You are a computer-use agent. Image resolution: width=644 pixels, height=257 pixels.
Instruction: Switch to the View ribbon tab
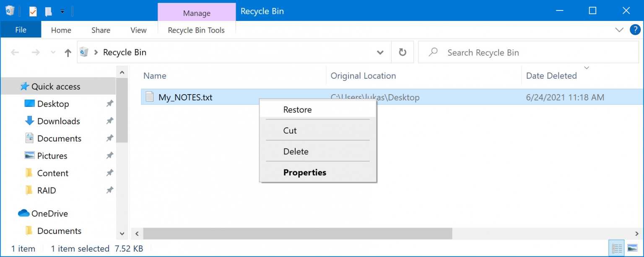click(138, 30)
